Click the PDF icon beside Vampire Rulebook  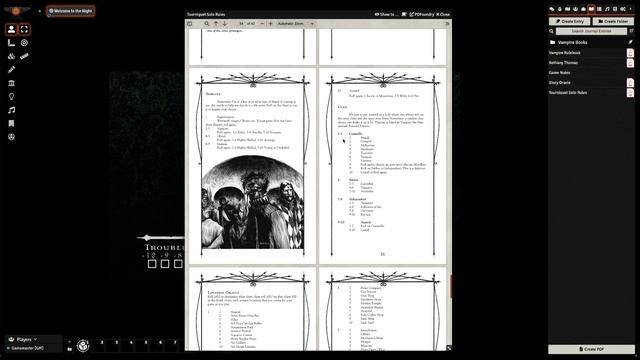[630, 53]
